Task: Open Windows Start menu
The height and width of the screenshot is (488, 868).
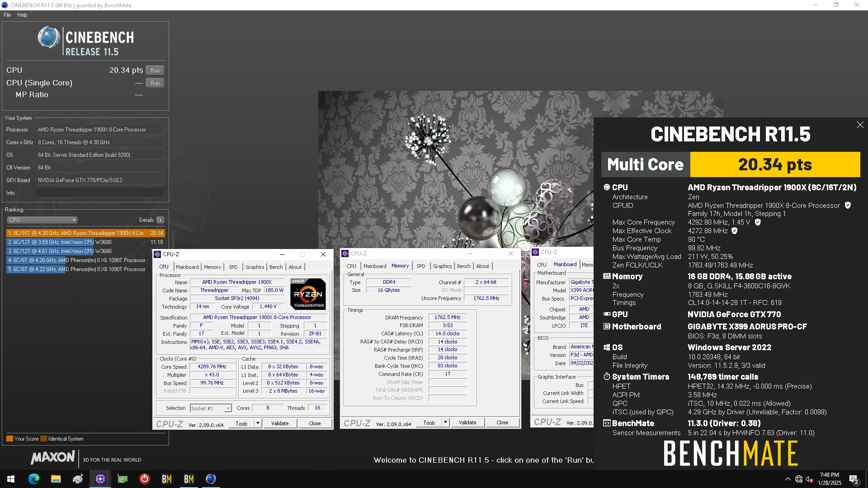Action: [x=11, y=479]
